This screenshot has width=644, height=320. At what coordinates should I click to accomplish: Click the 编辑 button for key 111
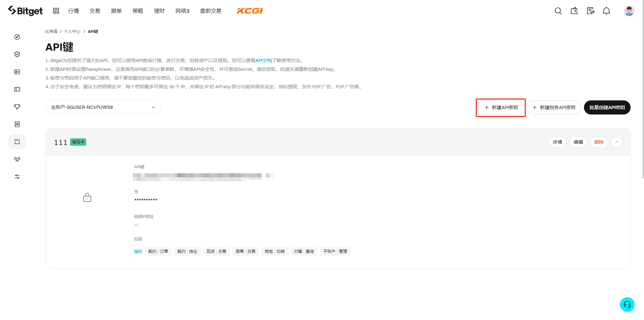click(578, 142)
